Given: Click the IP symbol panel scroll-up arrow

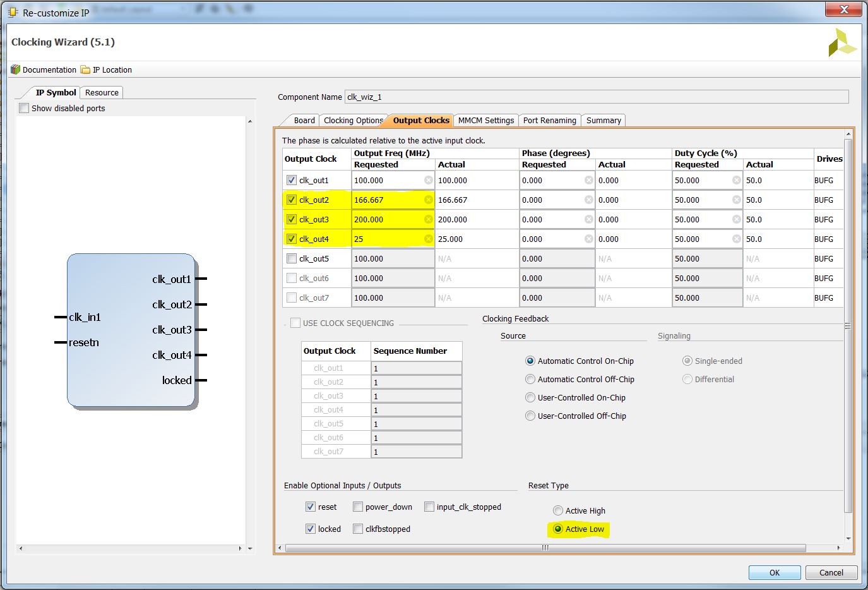Looking at the screenshot, I should [x=250, y=121].
